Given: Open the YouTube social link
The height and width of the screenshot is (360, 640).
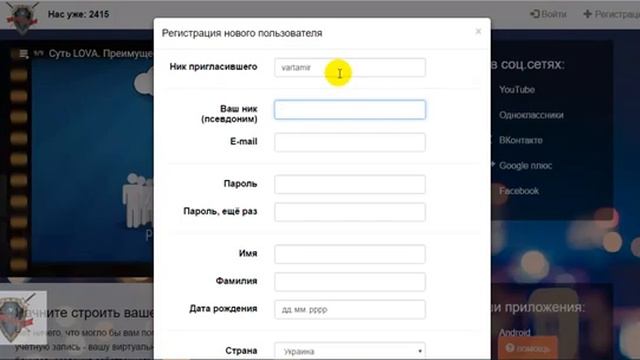Looking at the screenshot, I should coord(517,89).
